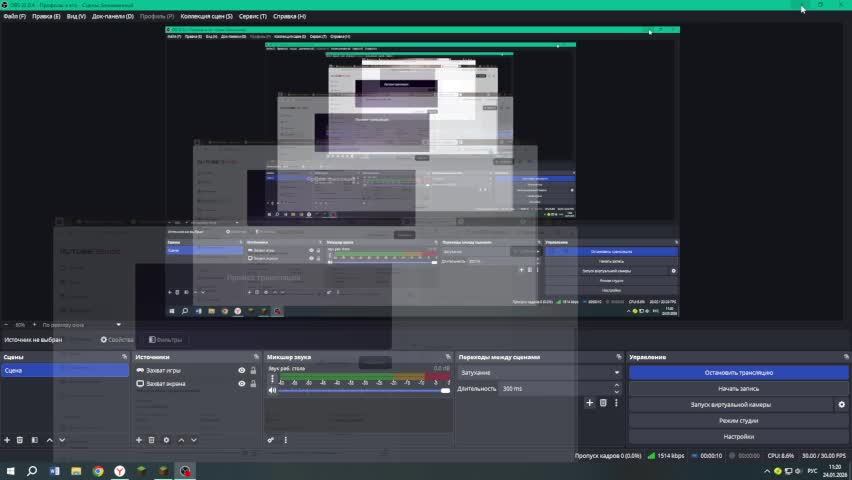The height and width of the screenshot is (480, 852).
Task: Click Начать запись button
Action: coord(738,389)
